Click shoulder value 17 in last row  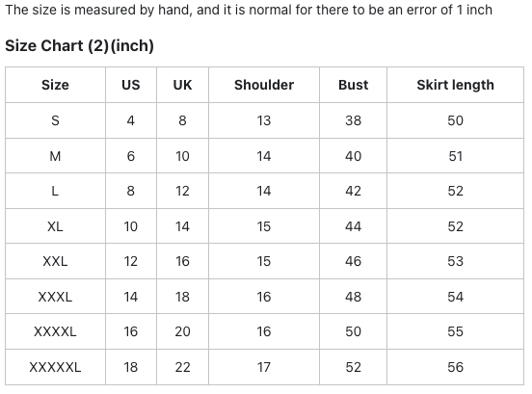tap(264, 367)
